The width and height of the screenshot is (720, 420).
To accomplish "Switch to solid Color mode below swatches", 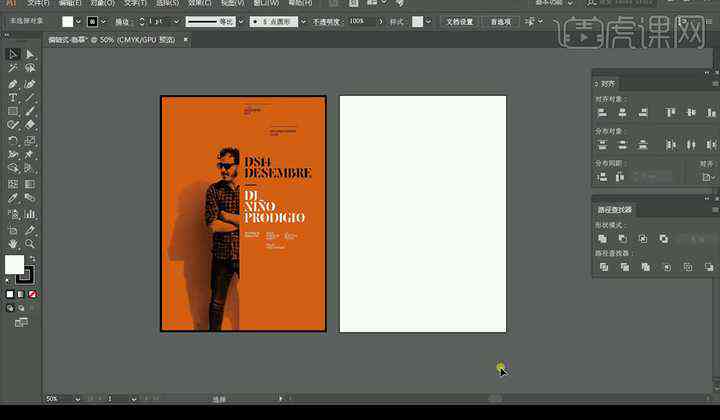I will point(10,294).
